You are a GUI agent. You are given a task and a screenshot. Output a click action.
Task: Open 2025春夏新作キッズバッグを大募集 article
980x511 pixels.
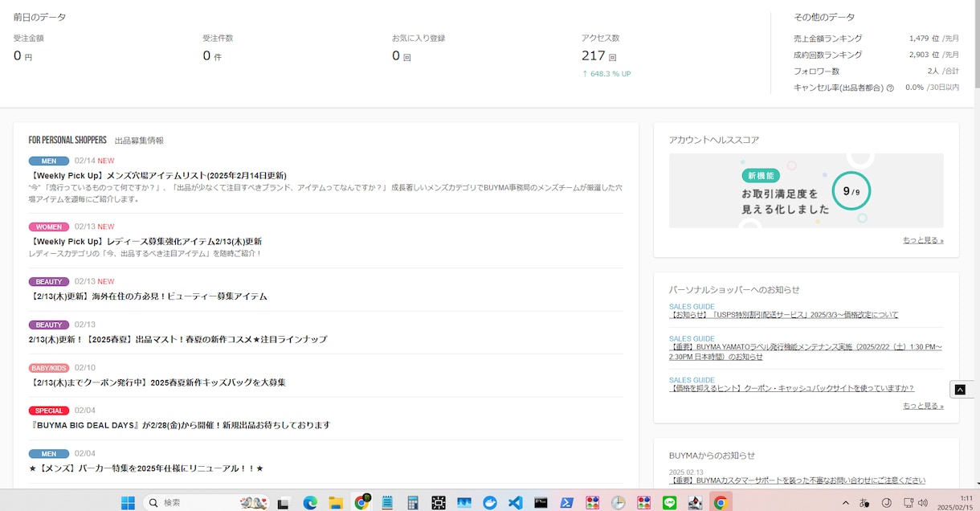(157, 382)
